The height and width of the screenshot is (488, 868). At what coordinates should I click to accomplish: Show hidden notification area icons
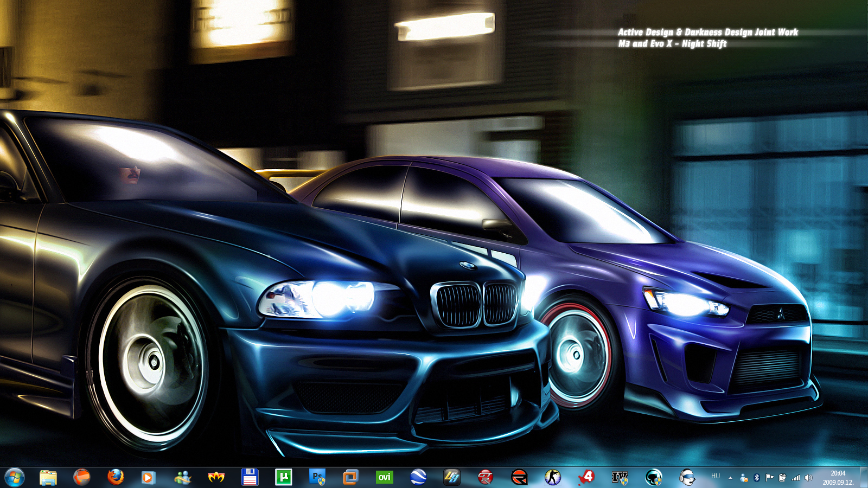[x=730, y=478]
